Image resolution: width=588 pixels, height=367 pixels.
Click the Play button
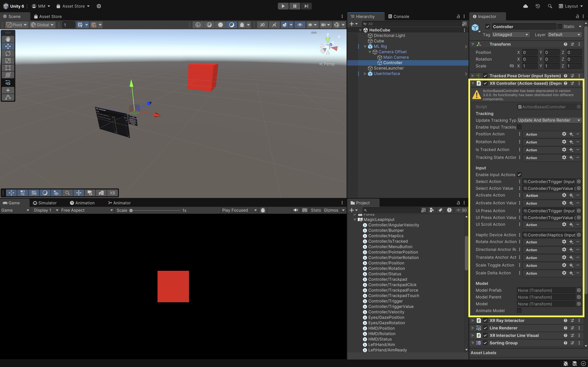pyautogui.click(x=283, y=6)
